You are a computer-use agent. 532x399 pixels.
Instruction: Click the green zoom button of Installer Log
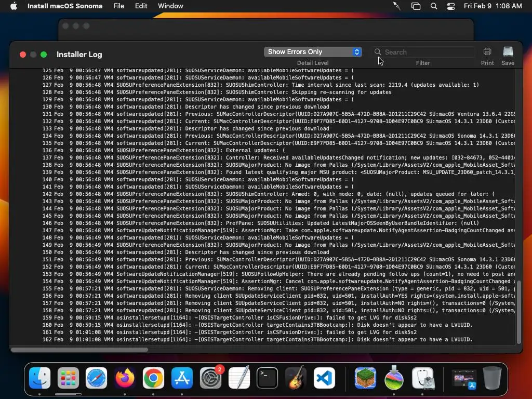click(x=44, y=55)
